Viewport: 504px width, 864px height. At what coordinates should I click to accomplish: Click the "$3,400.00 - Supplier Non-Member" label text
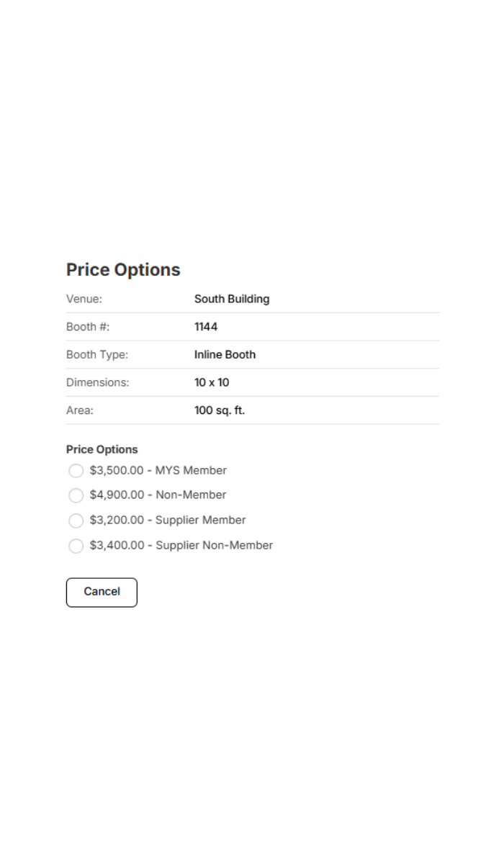pyautogui.click(x=181, y=545)
